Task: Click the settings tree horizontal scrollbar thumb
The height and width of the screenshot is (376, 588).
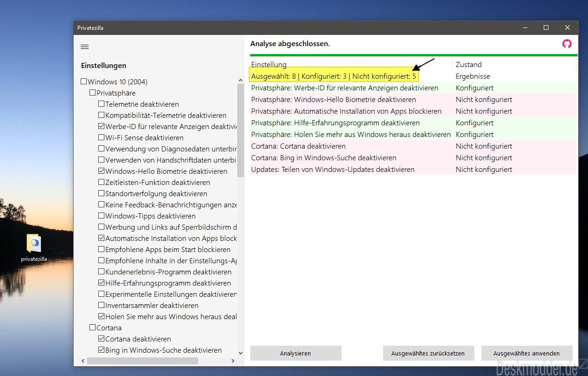Action: click(142, 361)
